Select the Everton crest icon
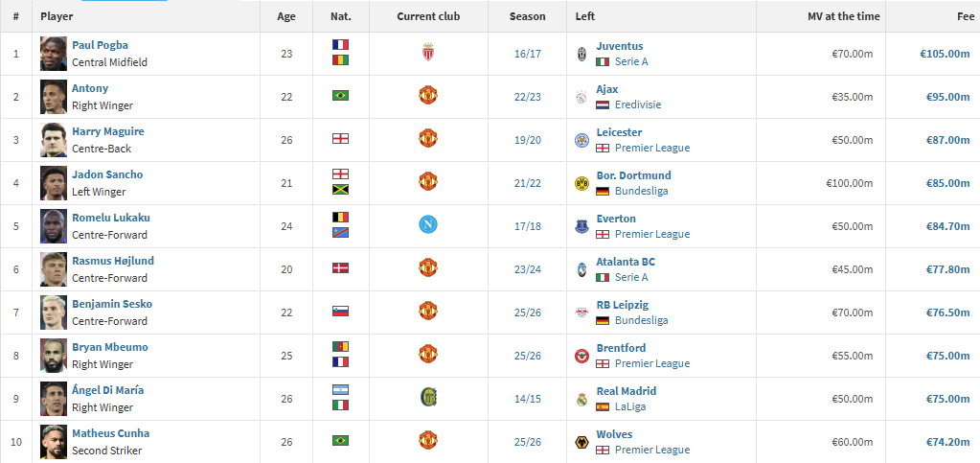 click(581, 226)
